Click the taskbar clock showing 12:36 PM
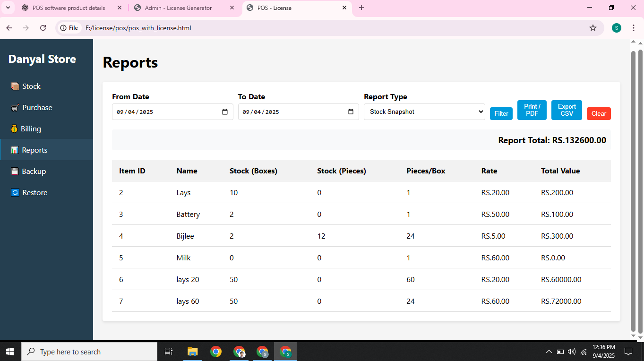Viewport: 644px width, 361px height. (603, 352)
